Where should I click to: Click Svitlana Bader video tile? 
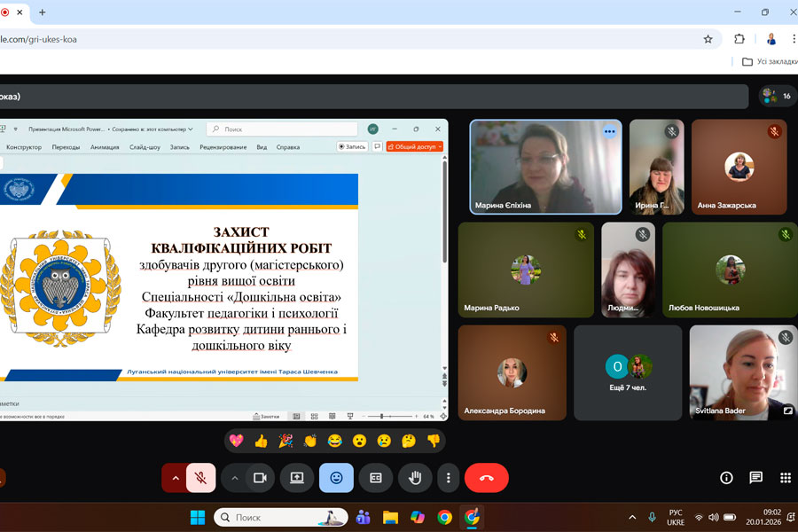(744, 372)
